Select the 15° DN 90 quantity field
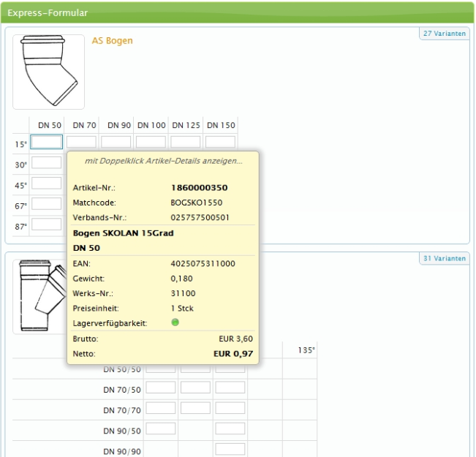Screen dimensions: 476x457 click(116, 142)
